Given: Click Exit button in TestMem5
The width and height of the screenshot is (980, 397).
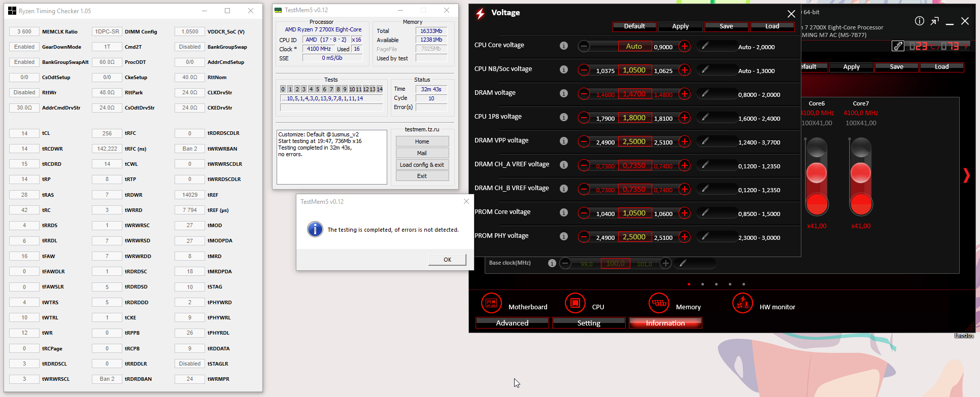Looking at the screenshot, I should [422, 176].
